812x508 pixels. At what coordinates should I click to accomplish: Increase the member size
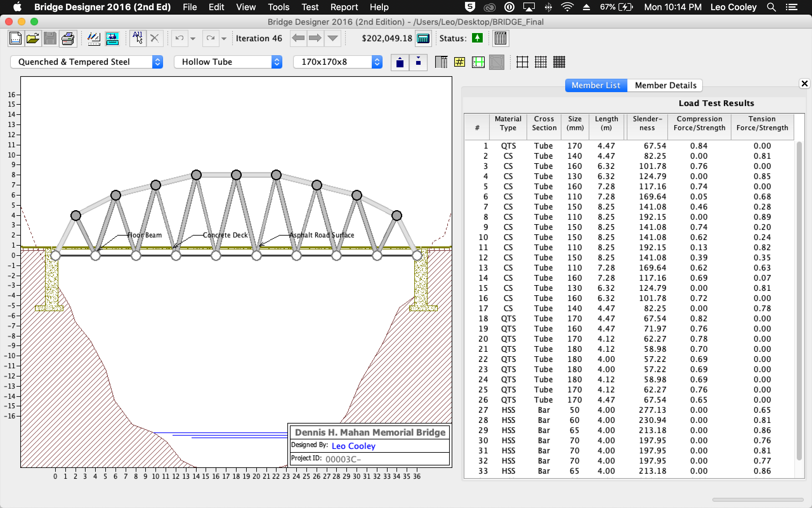click(x=400, y=62)
